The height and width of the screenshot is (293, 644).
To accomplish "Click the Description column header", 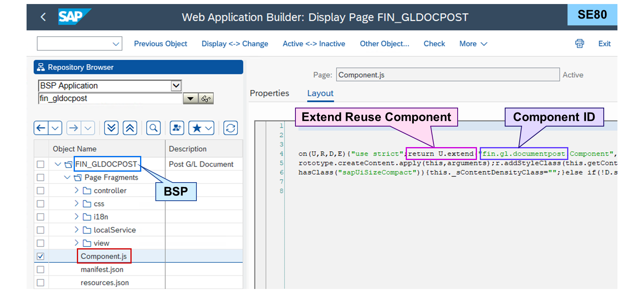I will click(188, 149).
